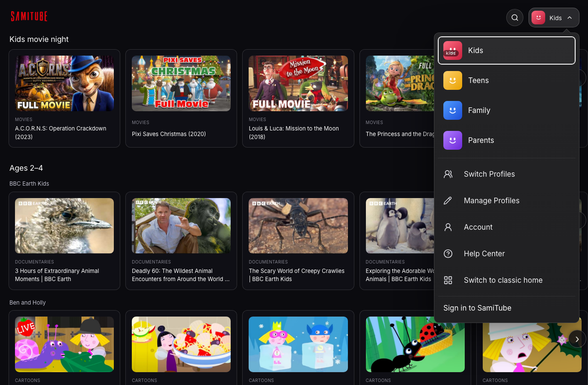Click CARTOONS label under spaghetti thumbnail
Image resolution: width=588 pixels, height=385 pixels.
pos(144,381)
